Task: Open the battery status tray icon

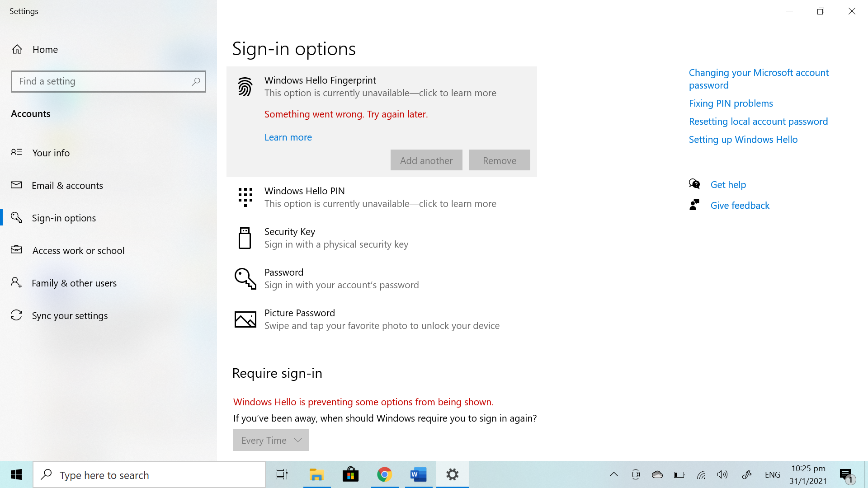Action: pyautogui.click(x=679, y=474)
